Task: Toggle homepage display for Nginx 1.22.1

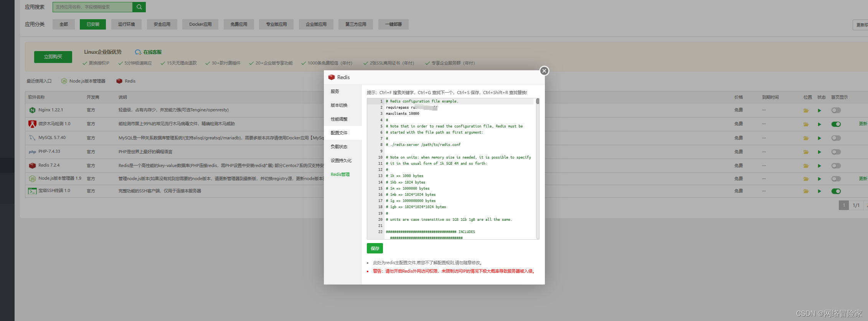Action: (x=836, y=110)
